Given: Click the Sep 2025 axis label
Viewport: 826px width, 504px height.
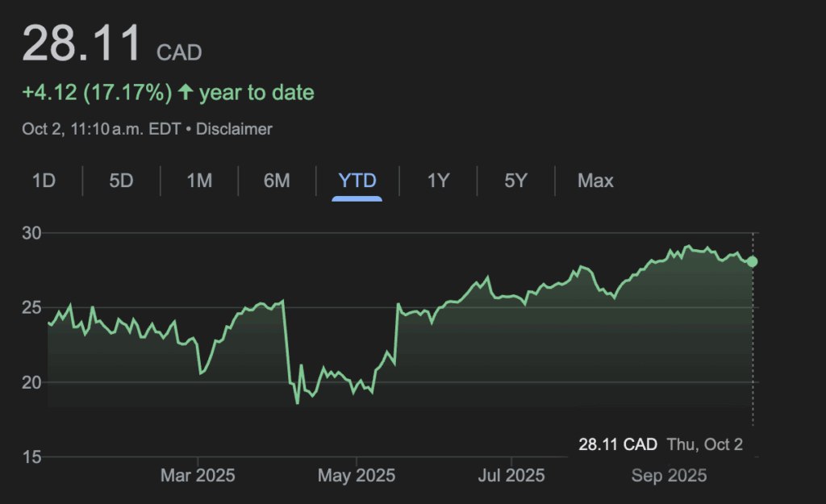Looking at the screenshot, I should [x=669, y=476].
